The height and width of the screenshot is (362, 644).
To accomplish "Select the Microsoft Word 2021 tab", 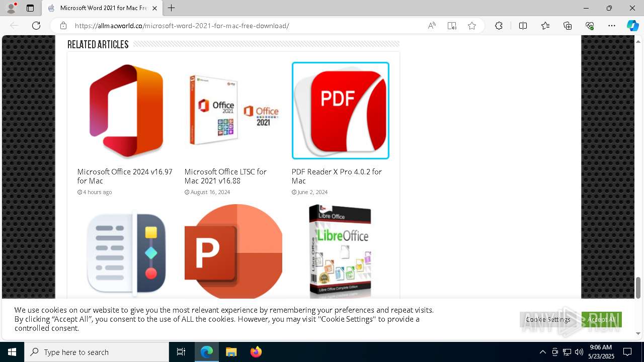I will point(102,8).
